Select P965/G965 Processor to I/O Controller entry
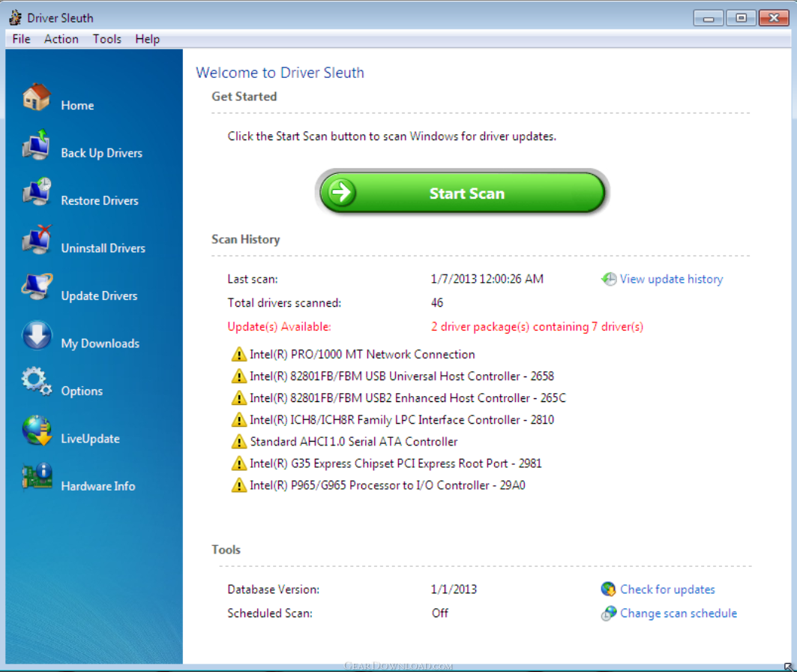This screenshot has width=797, height=672. pyautogui.click(x=388, y=485)
